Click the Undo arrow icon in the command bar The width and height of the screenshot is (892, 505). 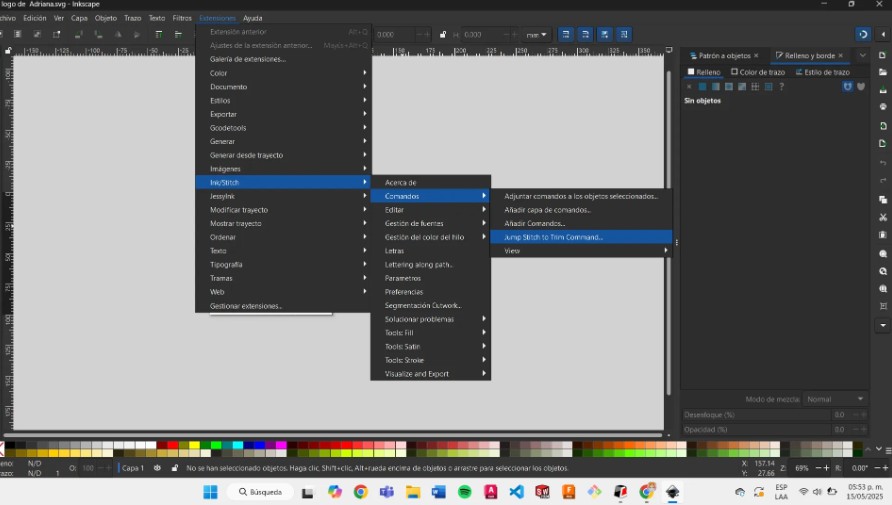[x=882, y=163]
